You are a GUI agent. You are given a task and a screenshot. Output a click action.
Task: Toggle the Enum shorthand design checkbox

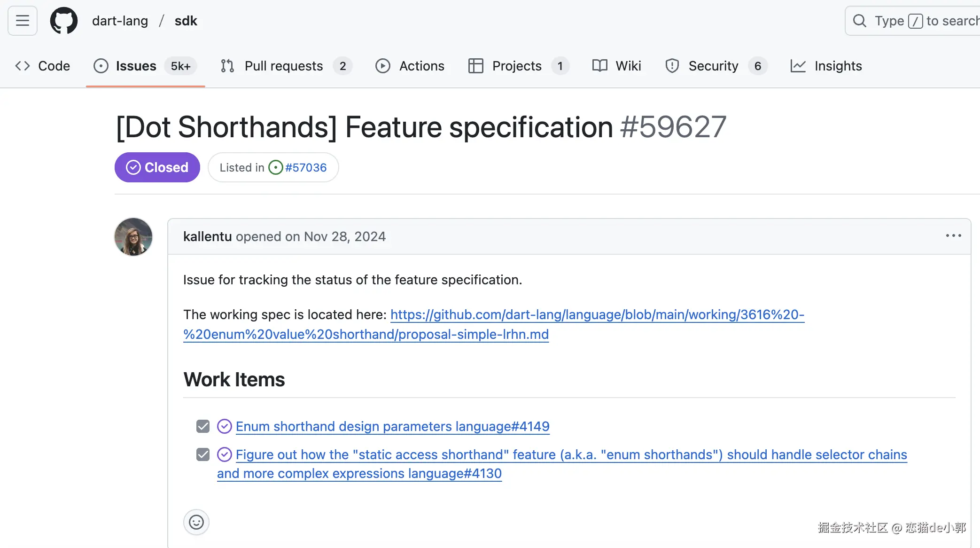pyautogui.click(x=203, y=426)
